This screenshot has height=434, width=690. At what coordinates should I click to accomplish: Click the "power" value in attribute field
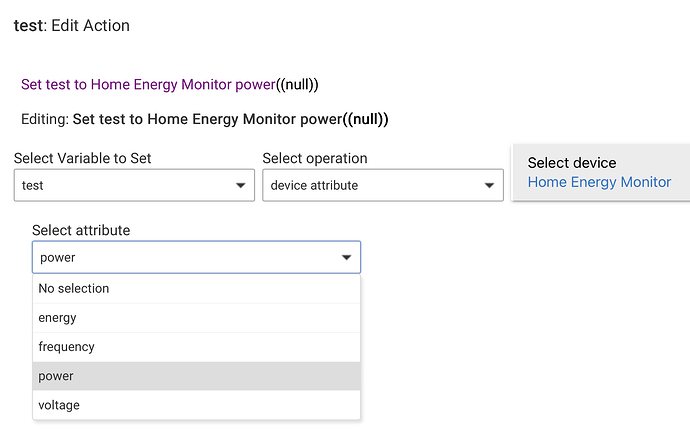tap(57, 258)
